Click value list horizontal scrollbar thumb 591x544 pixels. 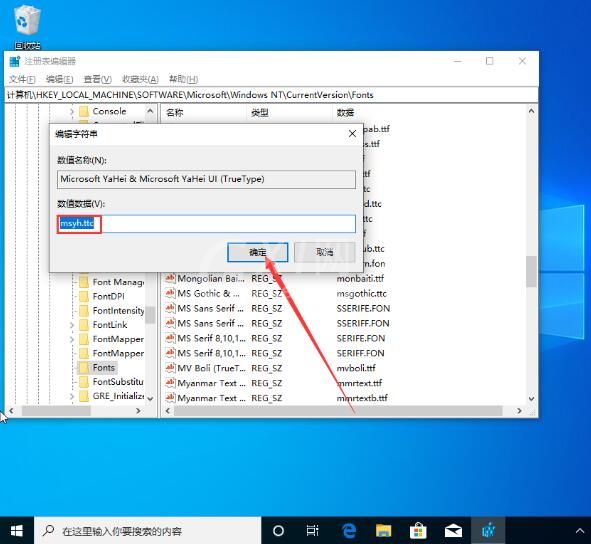click(338, 411)
